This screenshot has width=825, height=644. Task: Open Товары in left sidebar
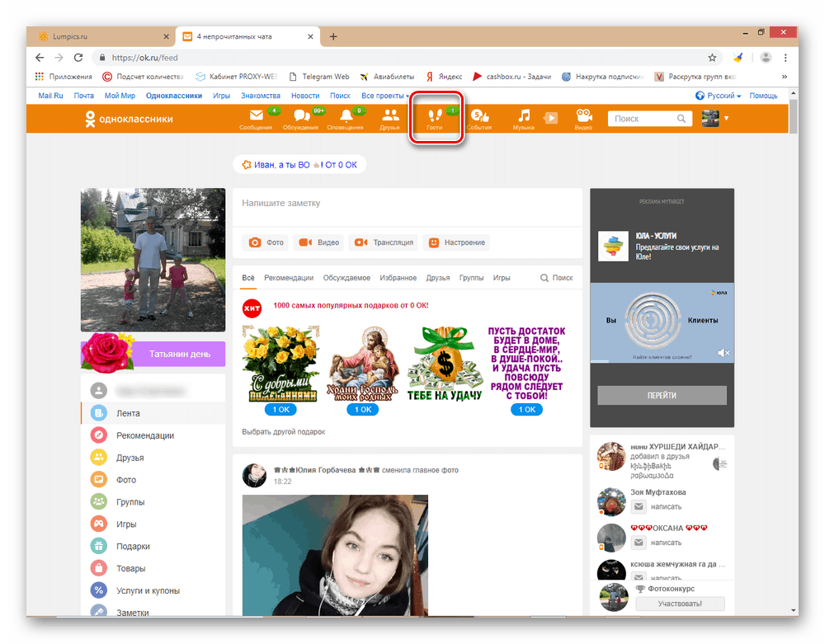[x=153, y=568]
